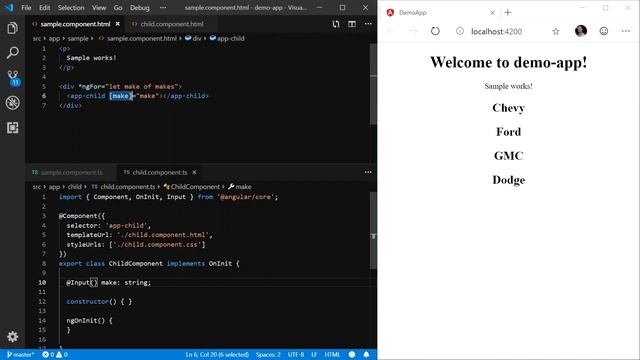Switch to sample.component.ts tab
The height and width of the screenshot is (360, 640).
coord(71,172)
